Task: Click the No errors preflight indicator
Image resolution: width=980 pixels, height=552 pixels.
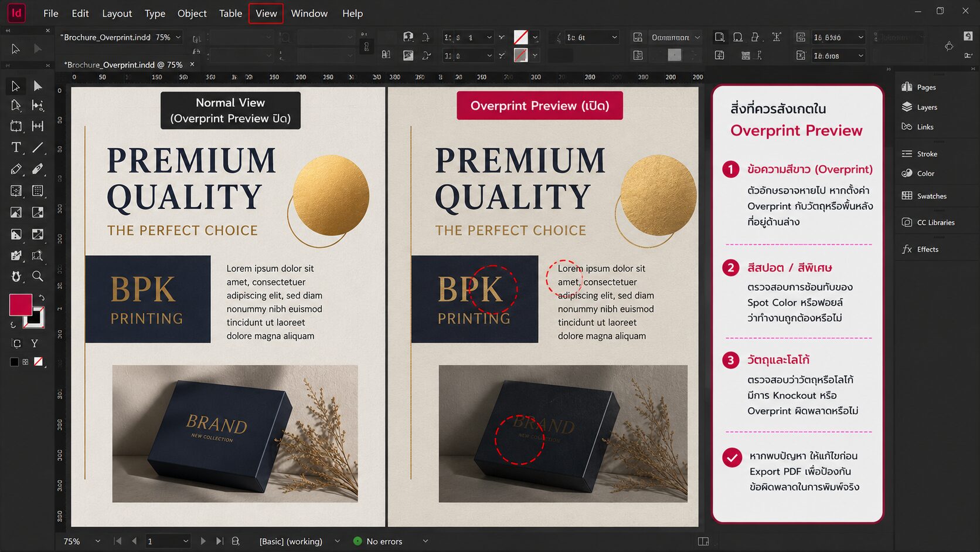Action: (x=378, y=541)
